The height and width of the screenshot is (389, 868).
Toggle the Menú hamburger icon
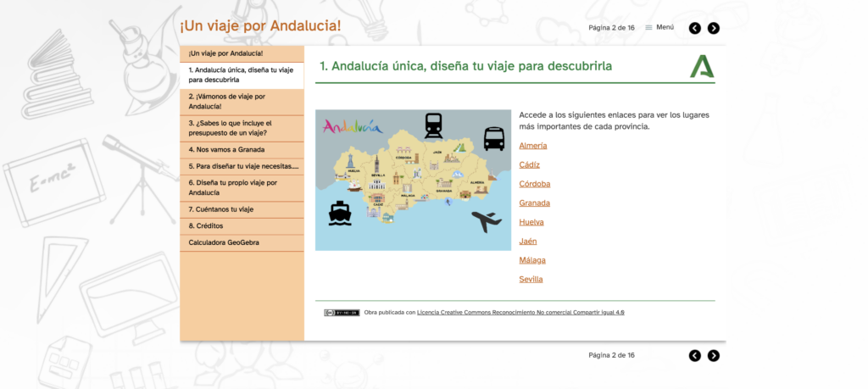coord(648,28)
